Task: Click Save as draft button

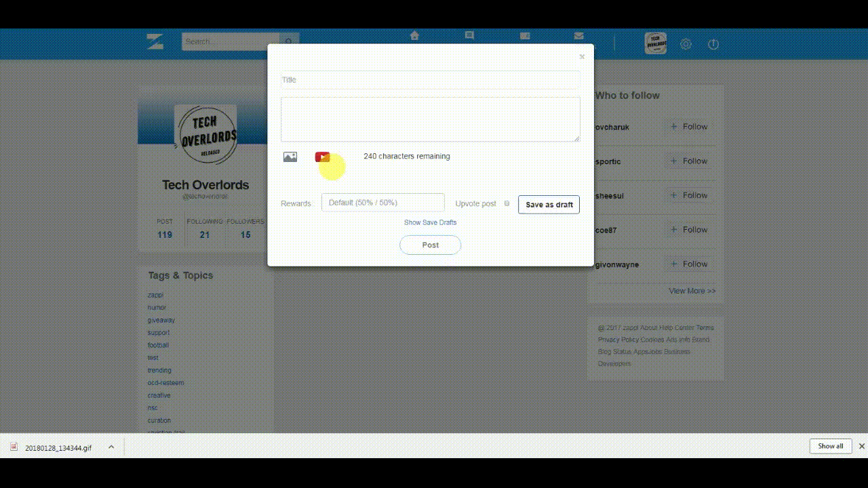Action: point(549,205)
